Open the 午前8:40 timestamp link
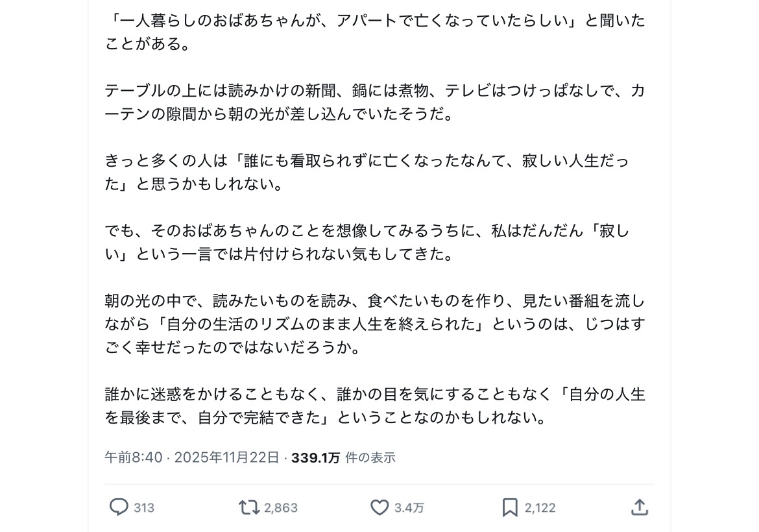 [134, 457]
